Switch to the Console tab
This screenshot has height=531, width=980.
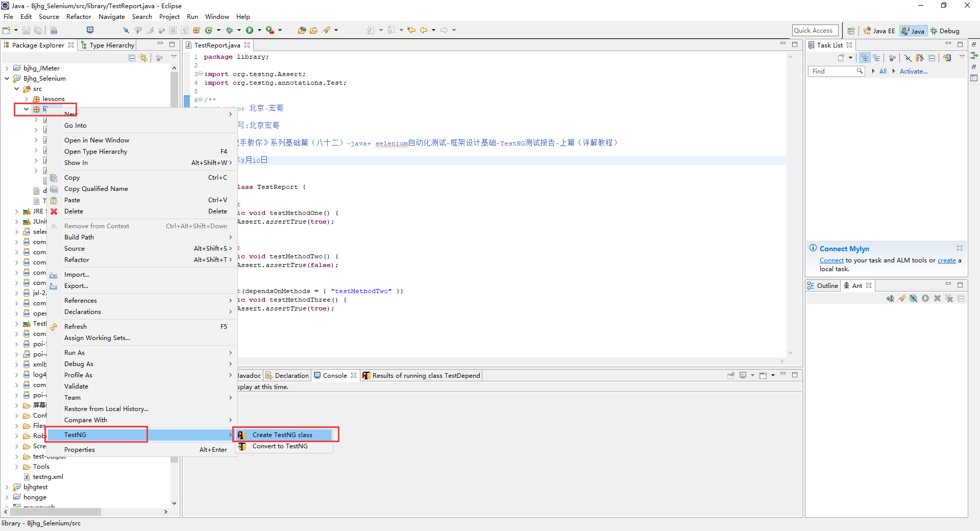click(x=334, y=376)
